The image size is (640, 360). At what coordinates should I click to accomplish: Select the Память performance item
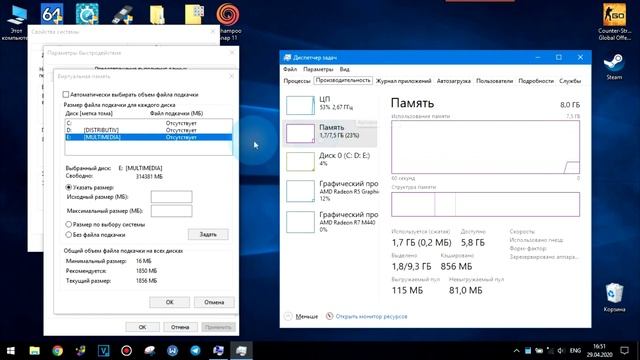coord(330,133)
